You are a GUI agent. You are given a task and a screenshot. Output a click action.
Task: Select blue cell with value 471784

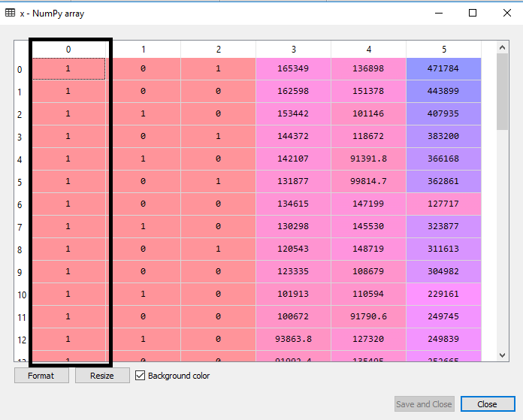pyautogui.click(x=443, y=69)
